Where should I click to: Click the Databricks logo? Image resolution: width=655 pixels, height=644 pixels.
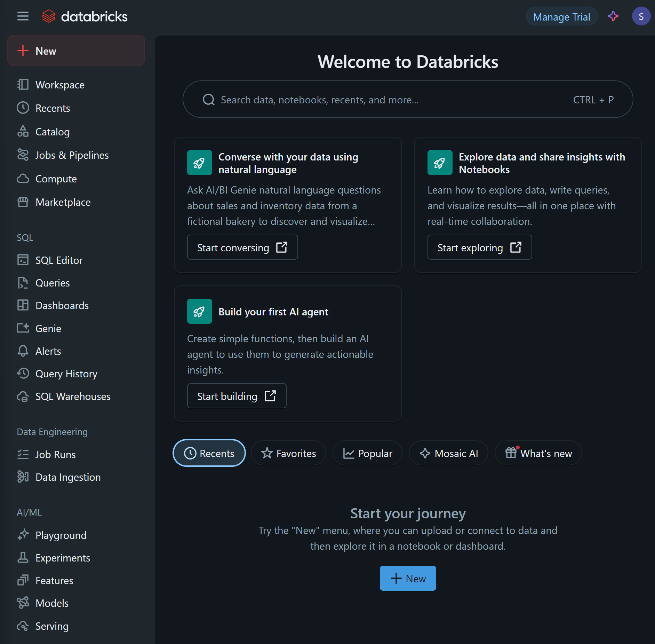tap(85, 16)
